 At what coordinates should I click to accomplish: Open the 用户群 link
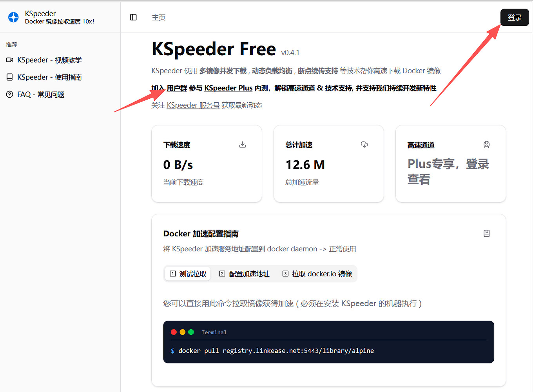(177, 88)
